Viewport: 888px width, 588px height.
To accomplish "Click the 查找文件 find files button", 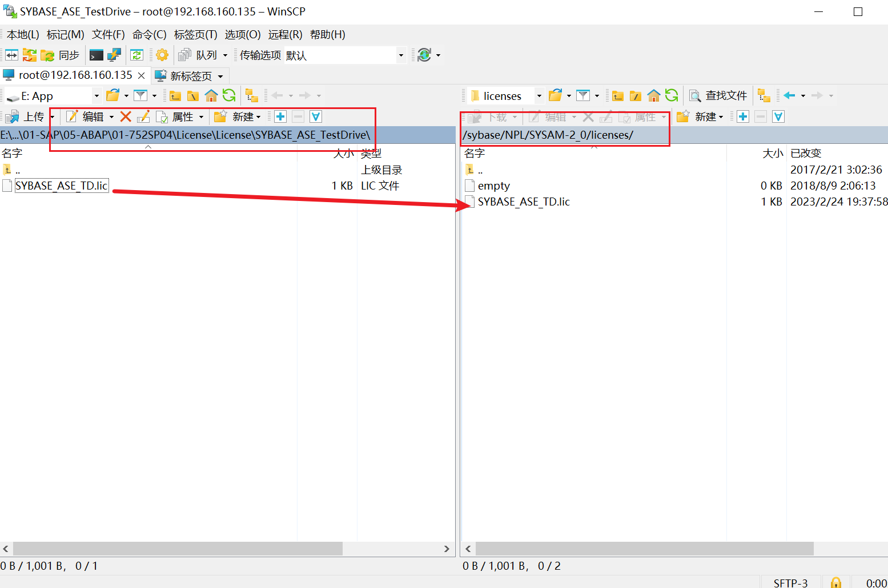I will pyautogui.click(x=718, y=95).
